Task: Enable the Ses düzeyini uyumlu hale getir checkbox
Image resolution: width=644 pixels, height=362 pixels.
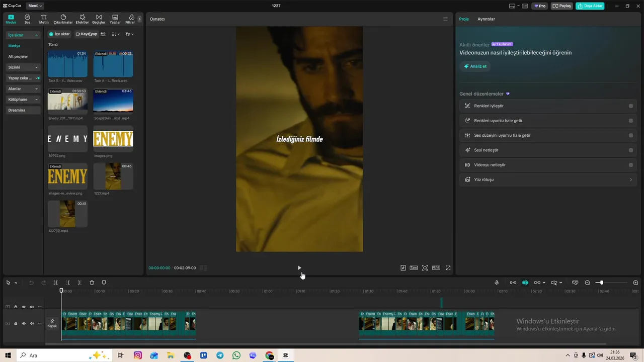Action: [x=631, y=135]
